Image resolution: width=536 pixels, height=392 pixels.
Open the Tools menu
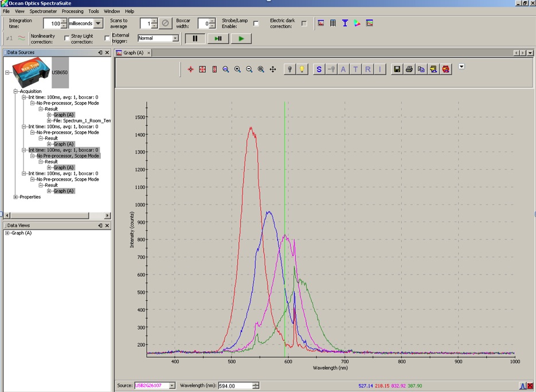point(93,11)
